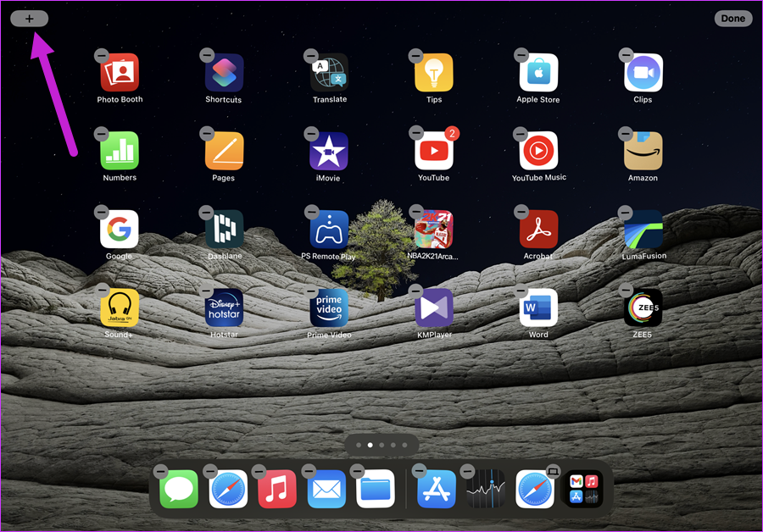Remove YouTube Music using minus badge

coord(521,134)
